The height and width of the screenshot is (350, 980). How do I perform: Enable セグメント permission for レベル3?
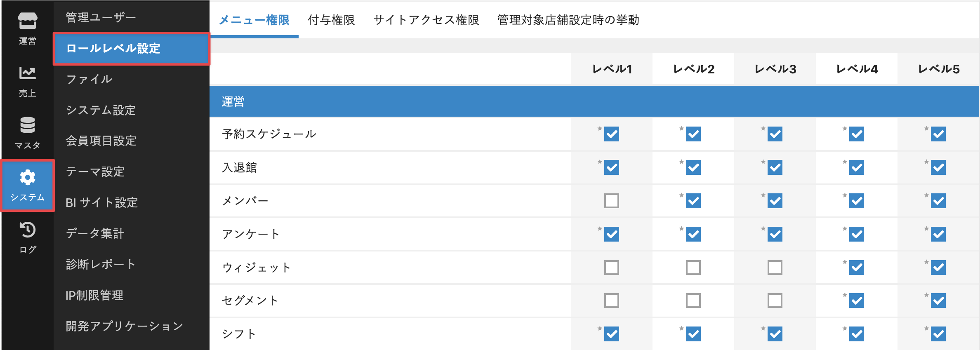tap(775, 301)
